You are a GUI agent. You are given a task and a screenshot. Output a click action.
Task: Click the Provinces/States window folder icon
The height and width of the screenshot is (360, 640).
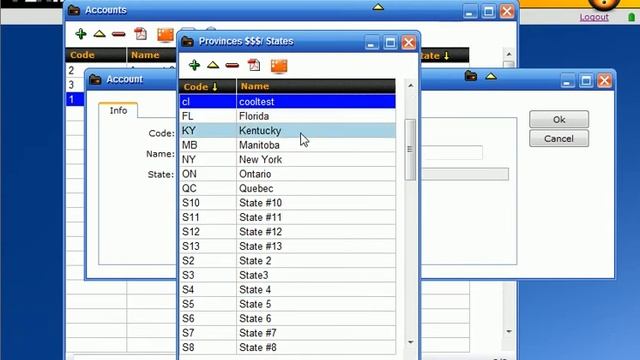coord(187,42)
